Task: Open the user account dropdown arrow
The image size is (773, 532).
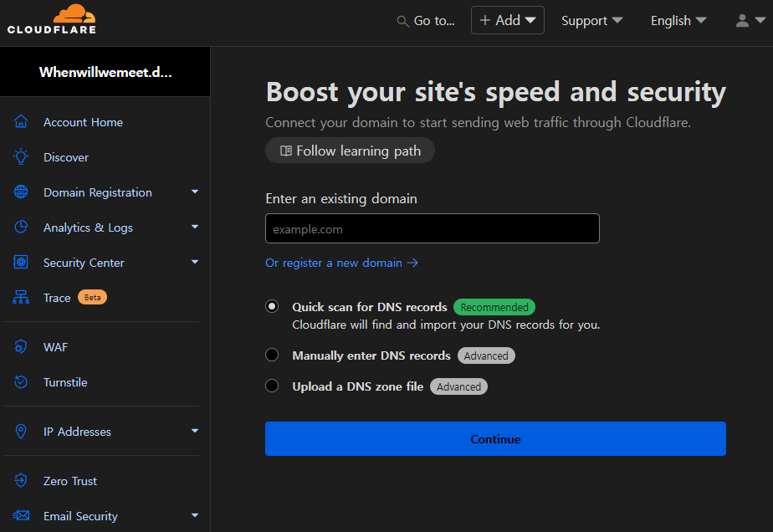Action: pyautogui.click(x=760, y=21)
